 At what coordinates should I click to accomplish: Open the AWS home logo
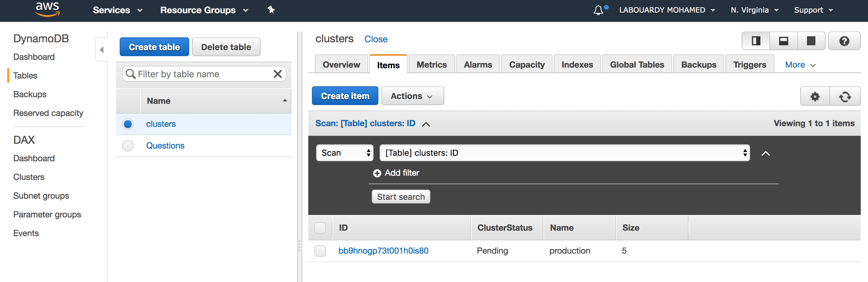pos(47,9)
